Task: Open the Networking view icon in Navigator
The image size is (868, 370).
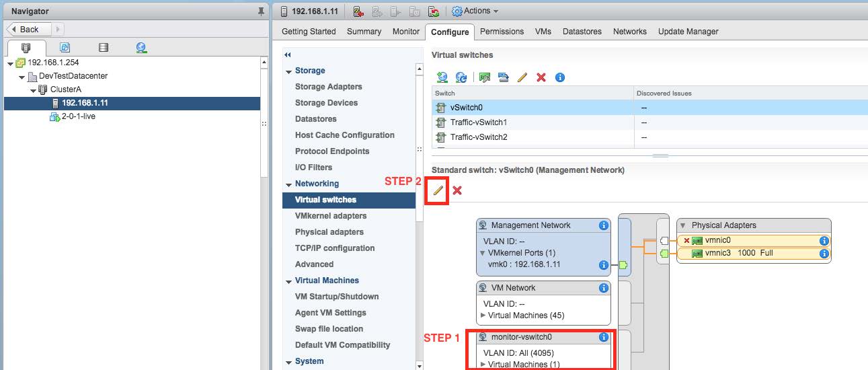Action: 141,48
